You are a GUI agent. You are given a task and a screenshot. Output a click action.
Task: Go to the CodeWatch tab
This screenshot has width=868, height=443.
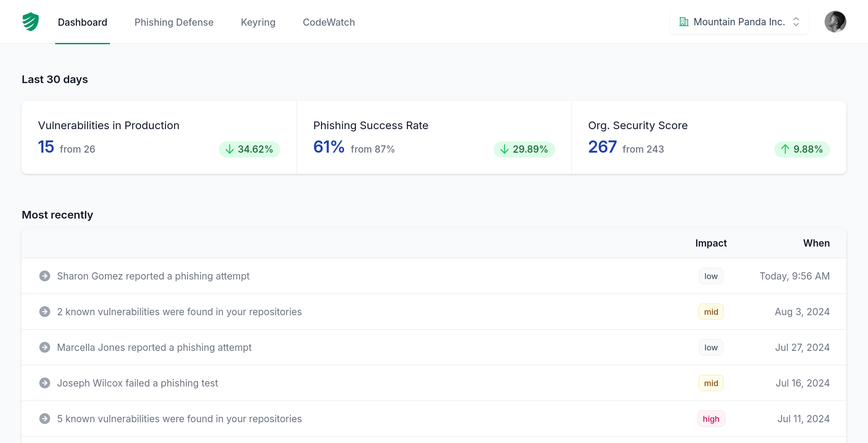[329, 22]
